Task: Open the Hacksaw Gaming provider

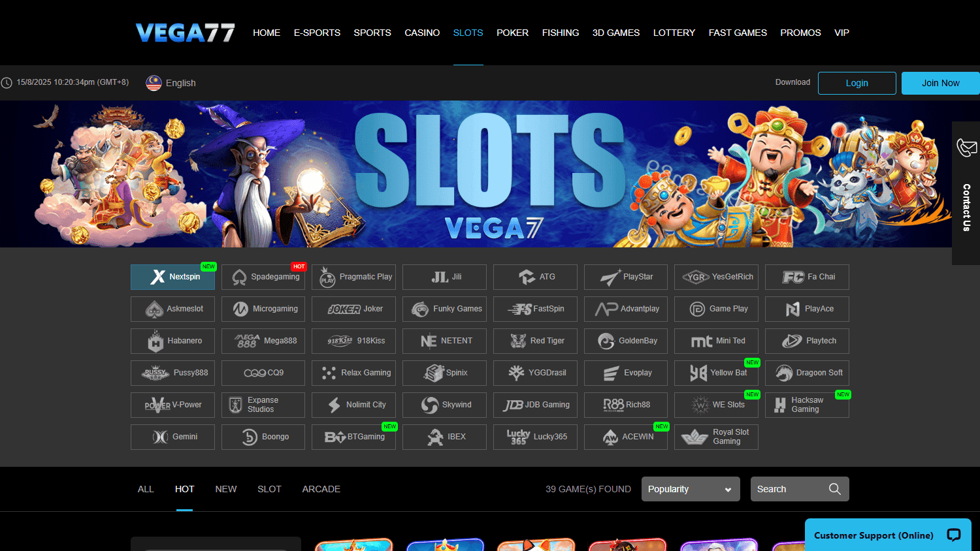Action: (807, 405)
